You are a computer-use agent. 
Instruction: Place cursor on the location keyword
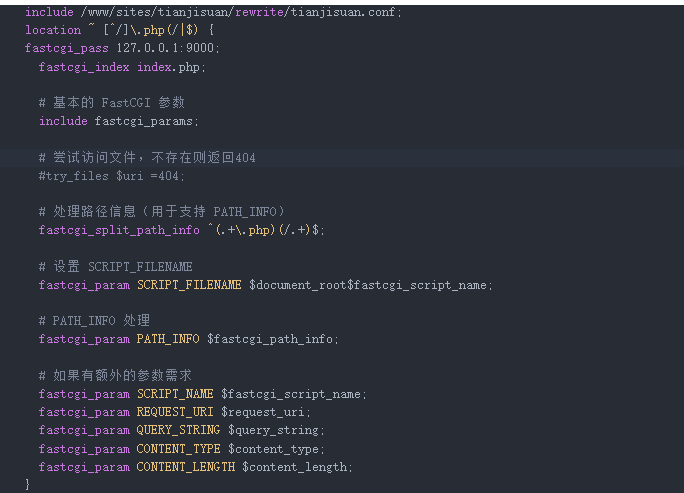pyautogui.click(x=53, y=30)
